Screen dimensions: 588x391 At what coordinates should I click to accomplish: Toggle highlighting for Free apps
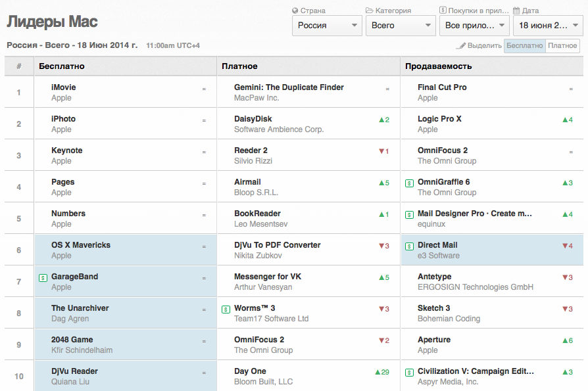tap(524, 45)
